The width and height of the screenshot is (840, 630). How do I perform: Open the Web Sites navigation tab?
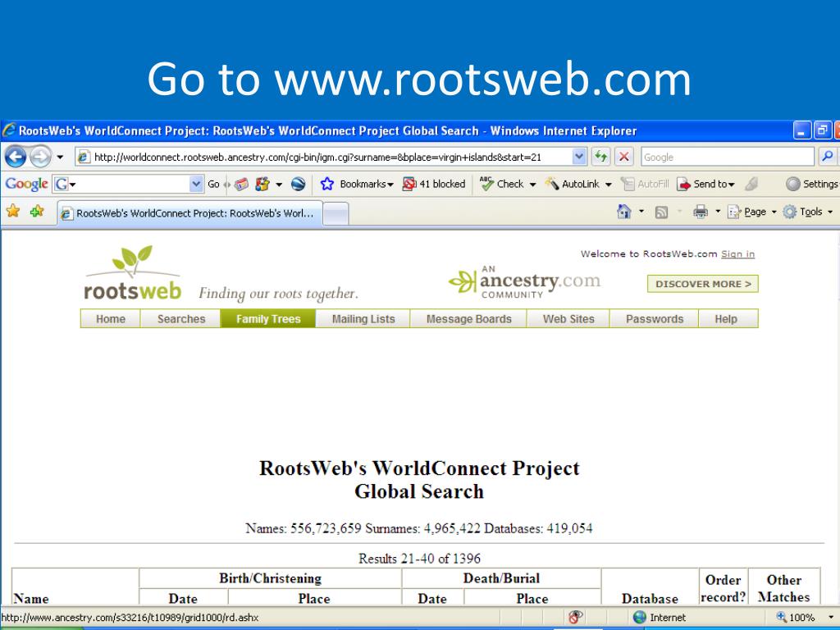tap(568, 319)
